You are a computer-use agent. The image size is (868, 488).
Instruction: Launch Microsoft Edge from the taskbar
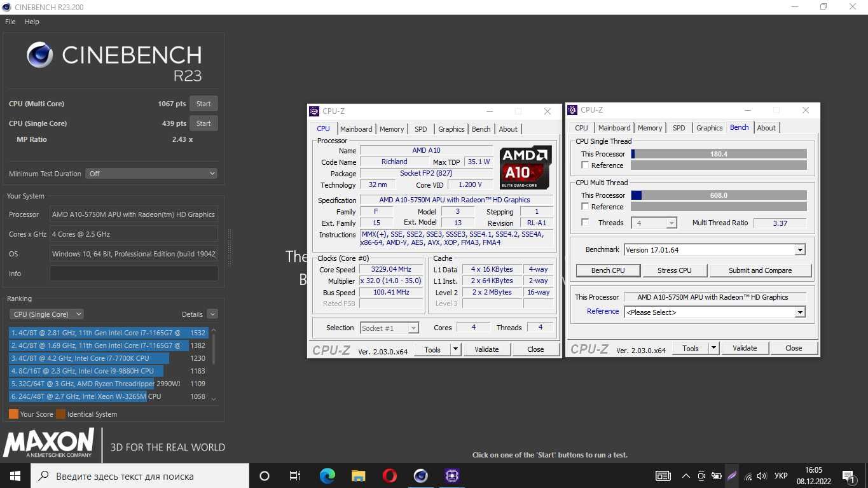[327, 476]
